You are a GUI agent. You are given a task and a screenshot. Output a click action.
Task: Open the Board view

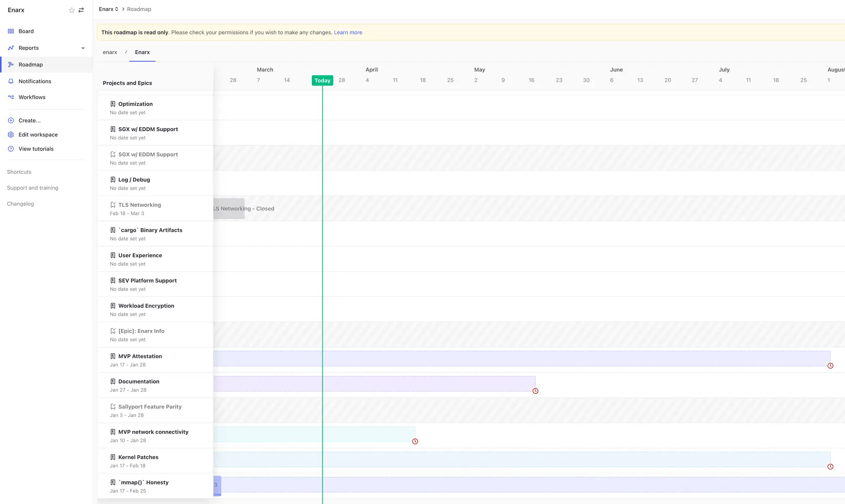tap(26, 31)
